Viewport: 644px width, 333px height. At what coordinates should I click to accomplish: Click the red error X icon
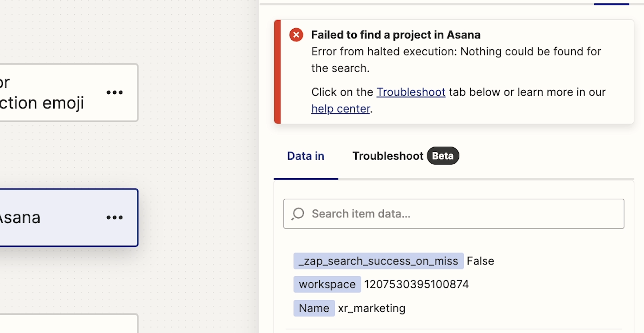[296, 35]
